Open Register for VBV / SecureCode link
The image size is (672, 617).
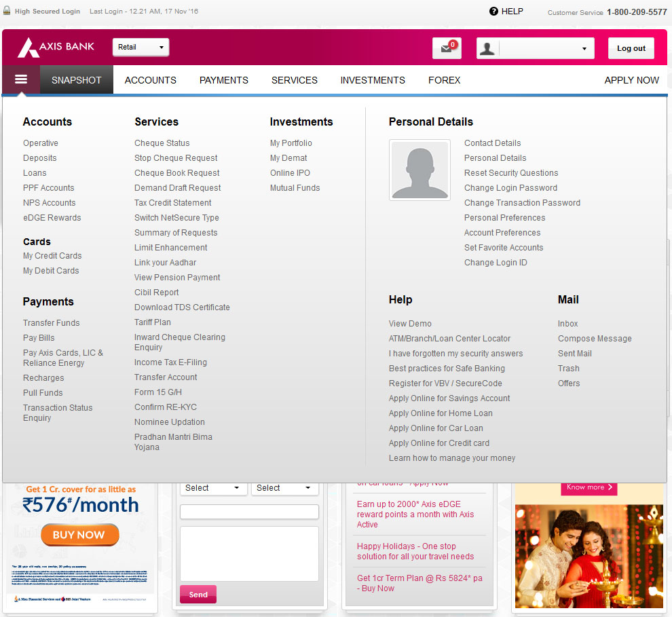pos(445,384)
